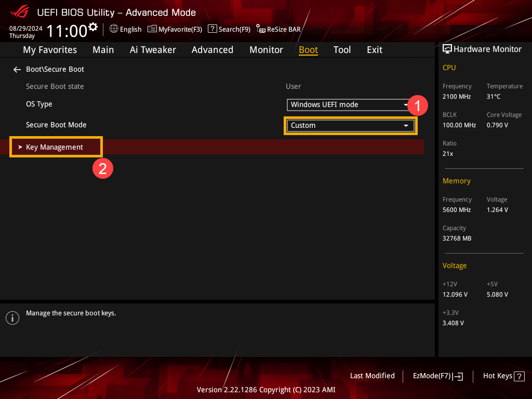Open the Secure Boot Mode dropdown
Viewport: 532px width, 399px height.
pyautogui.click(x=350, y=125)
